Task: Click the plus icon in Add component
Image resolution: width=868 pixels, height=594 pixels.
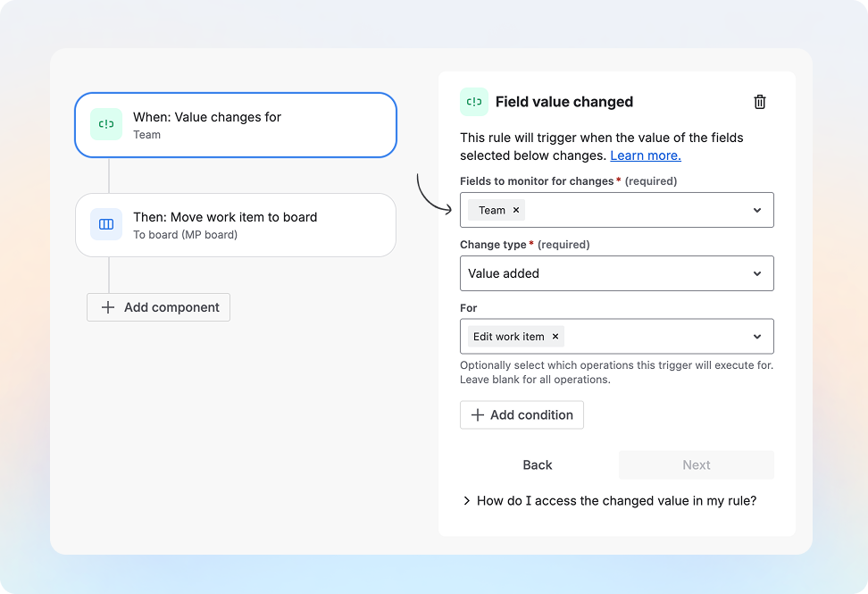Action: pyautogui.click(x=108, y=307)
